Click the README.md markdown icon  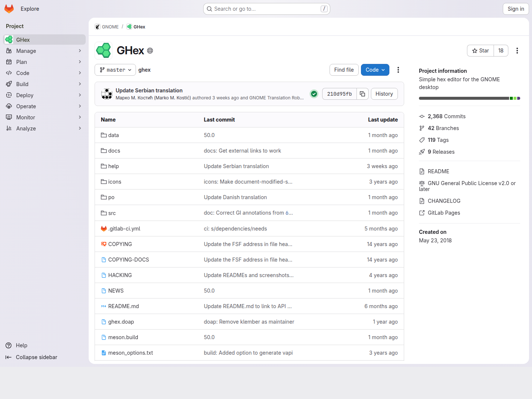104,306
